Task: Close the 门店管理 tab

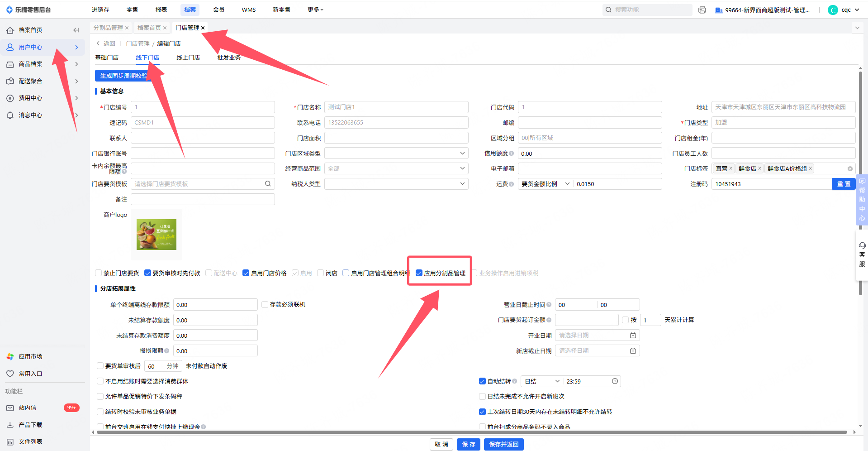Action: [203, 28]
